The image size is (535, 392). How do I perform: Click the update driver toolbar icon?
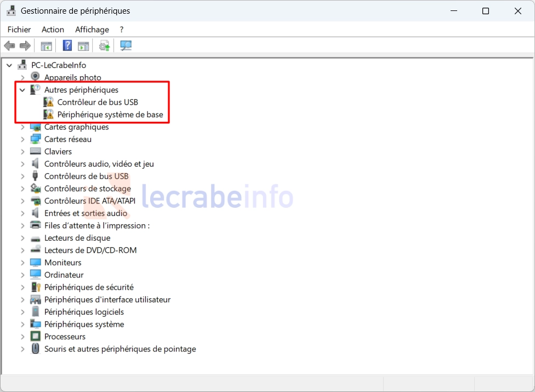pyautogui.click(x=104, y=46)
